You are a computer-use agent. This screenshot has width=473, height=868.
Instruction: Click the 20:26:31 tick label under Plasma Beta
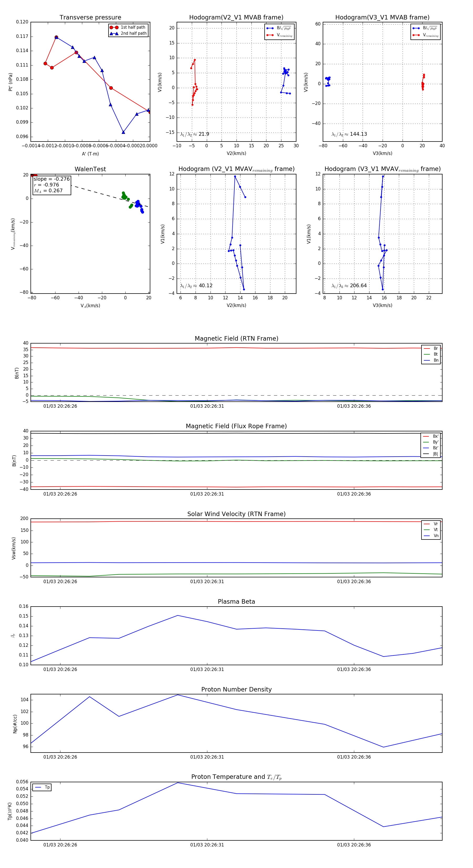coord(207,669)
